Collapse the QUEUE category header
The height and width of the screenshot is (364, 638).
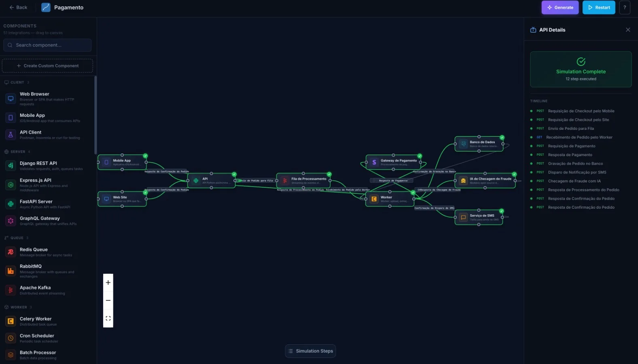tap(16, 238)
